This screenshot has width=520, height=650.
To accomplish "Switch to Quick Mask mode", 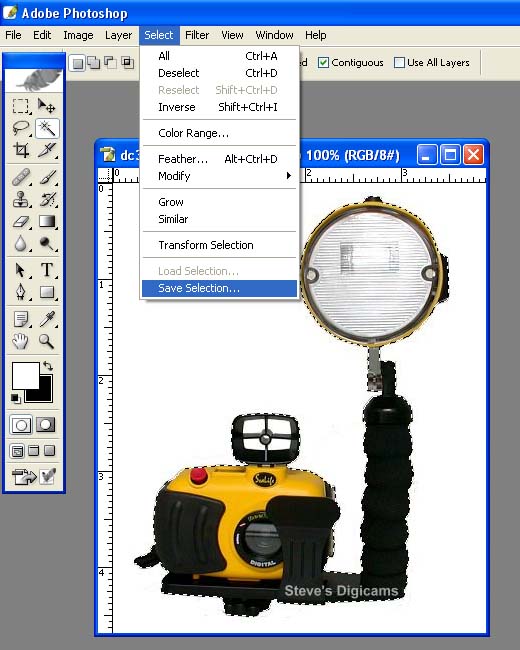I will coord(45,424).
